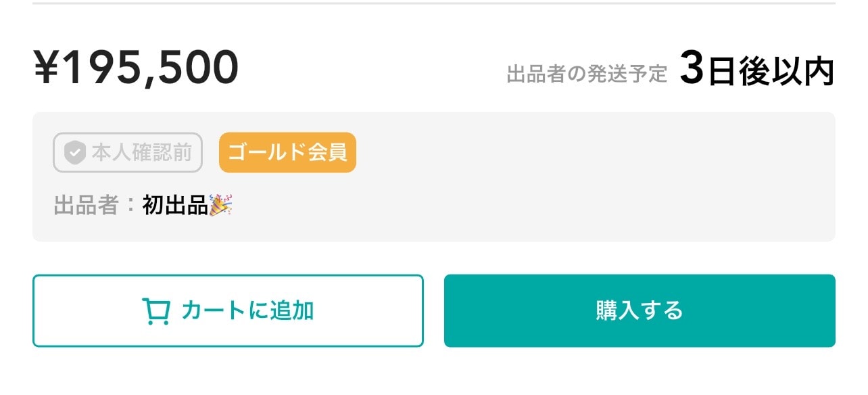Viewport: 868px width, 395px height.
Task: Click the shopping cart icon
Action: (156, 311)
